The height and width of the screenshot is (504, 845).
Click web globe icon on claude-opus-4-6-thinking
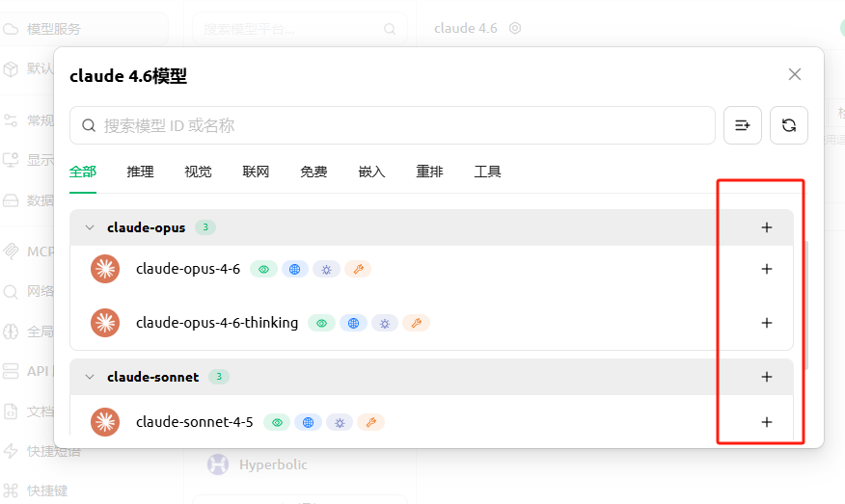pos(353,323)
